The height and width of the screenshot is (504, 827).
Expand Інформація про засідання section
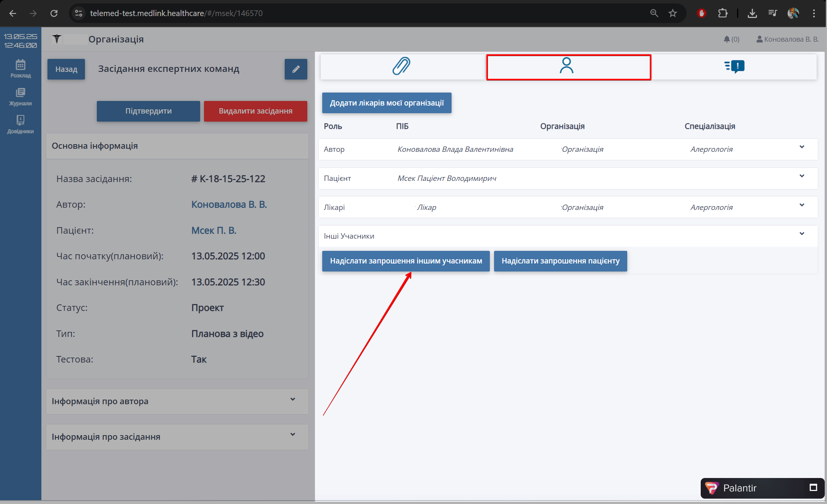(292, 435)
